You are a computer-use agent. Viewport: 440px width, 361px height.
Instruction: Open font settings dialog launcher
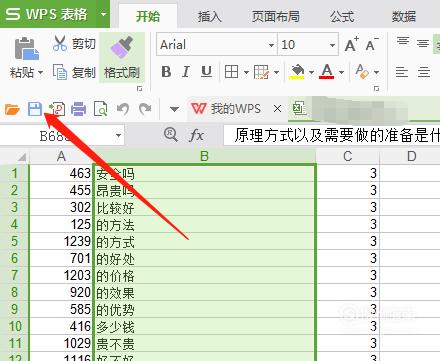[377, 89]
